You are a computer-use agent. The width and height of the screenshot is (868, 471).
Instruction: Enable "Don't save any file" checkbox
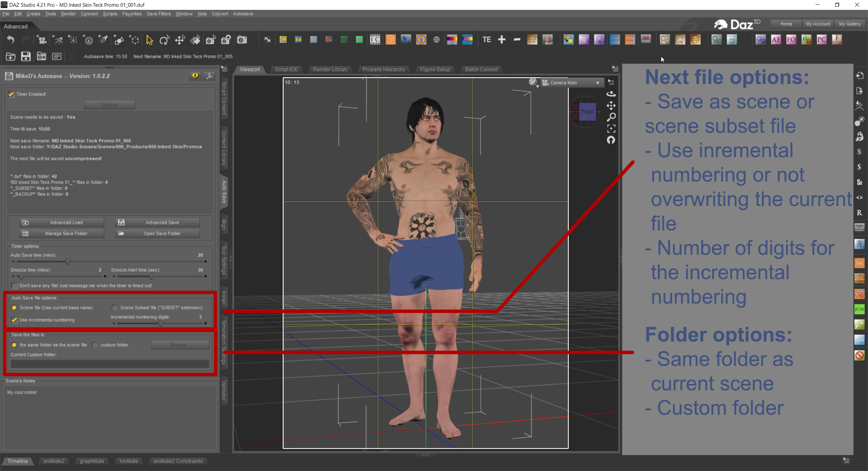[14, 286]
